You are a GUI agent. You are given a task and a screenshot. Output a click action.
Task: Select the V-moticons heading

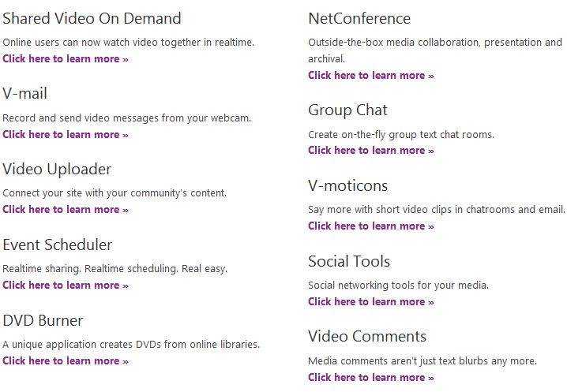348,185
